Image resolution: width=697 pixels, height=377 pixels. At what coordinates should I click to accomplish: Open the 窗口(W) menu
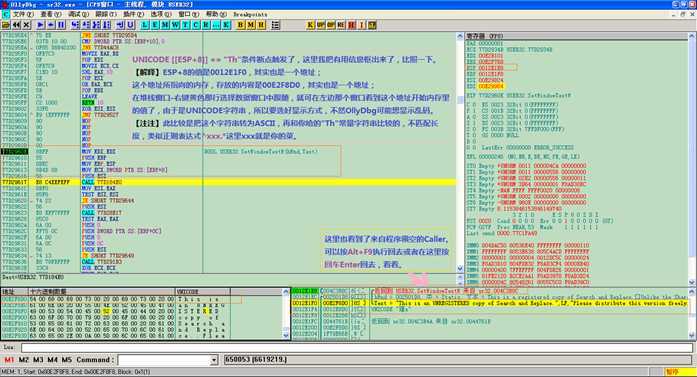[189, 14]
